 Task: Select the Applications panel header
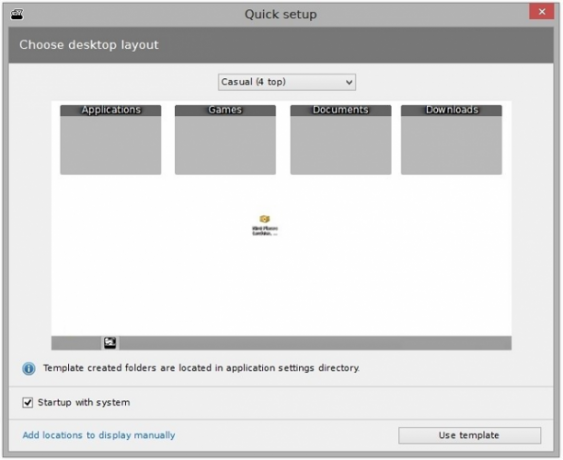click(111, 110)
